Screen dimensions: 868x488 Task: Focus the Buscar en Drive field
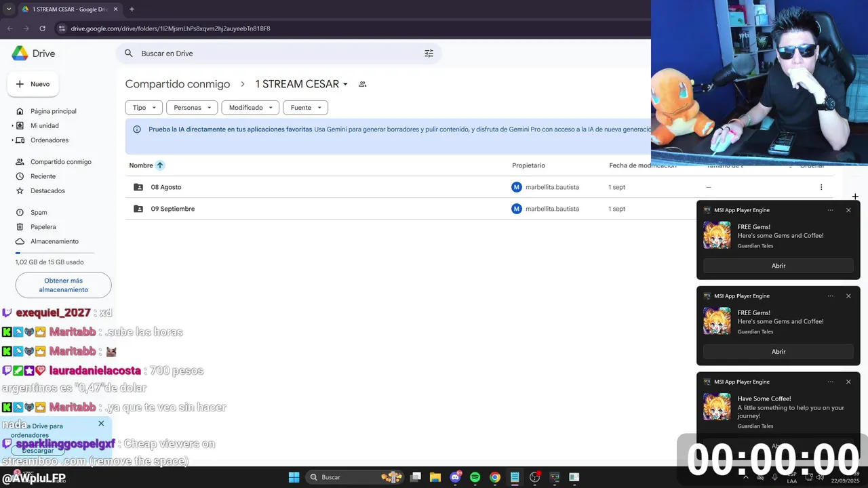pos(278,54)
